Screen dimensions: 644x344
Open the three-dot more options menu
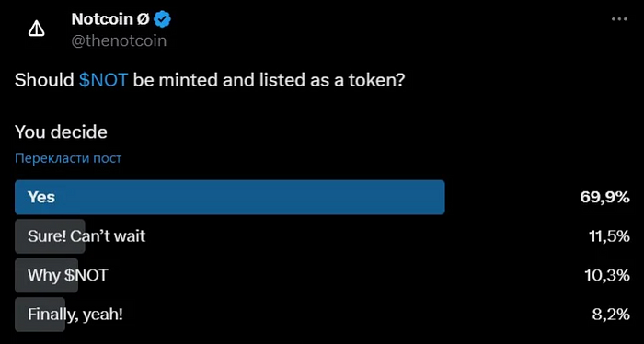click(619, 19)
